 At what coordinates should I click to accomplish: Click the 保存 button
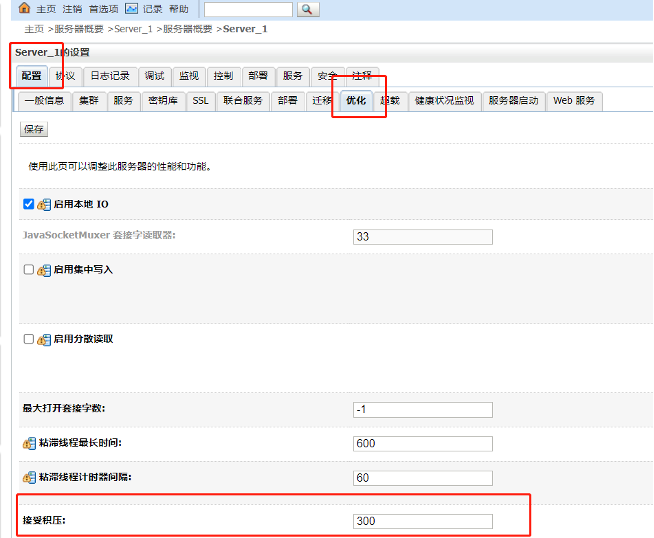point(34,129)
